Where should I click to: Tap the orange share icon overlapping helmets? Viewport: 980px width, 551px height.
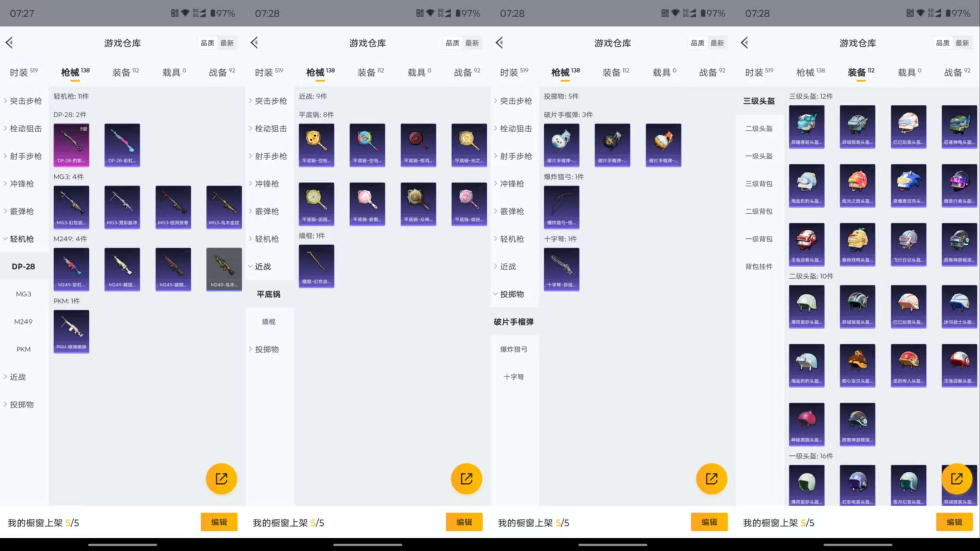tap(956, 479)
